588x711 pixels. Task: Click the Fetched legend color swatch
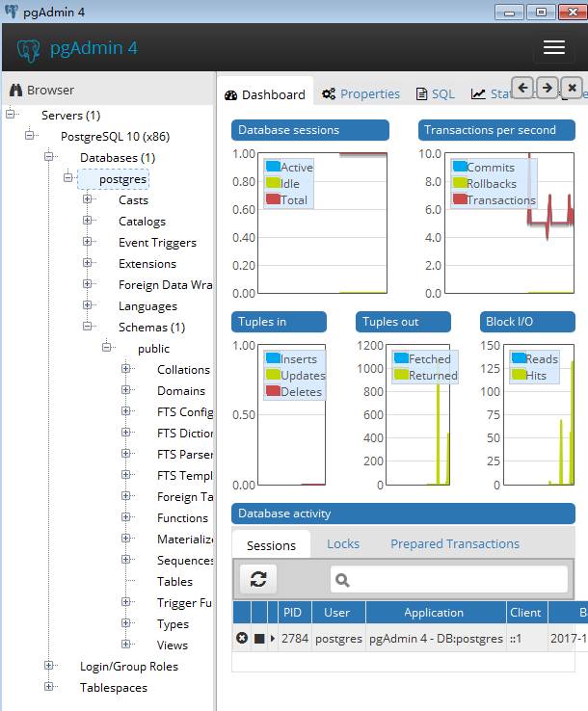pyautogui.click(x=401, y=357)
